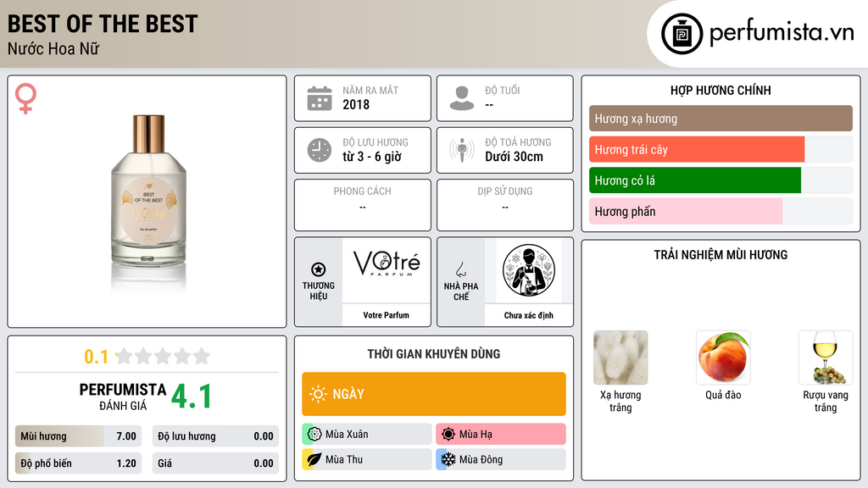The image size is (868, 488).
Task: Click the star badge icon above Thương hiệu
Action: point(319,269)
